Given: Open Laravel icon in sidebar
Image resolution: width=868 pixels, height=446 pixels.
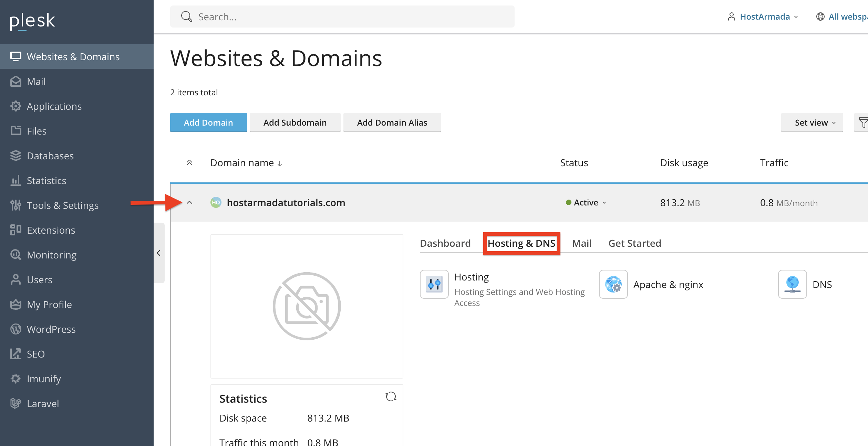Looking at the screenshot, I should [16, 403].
